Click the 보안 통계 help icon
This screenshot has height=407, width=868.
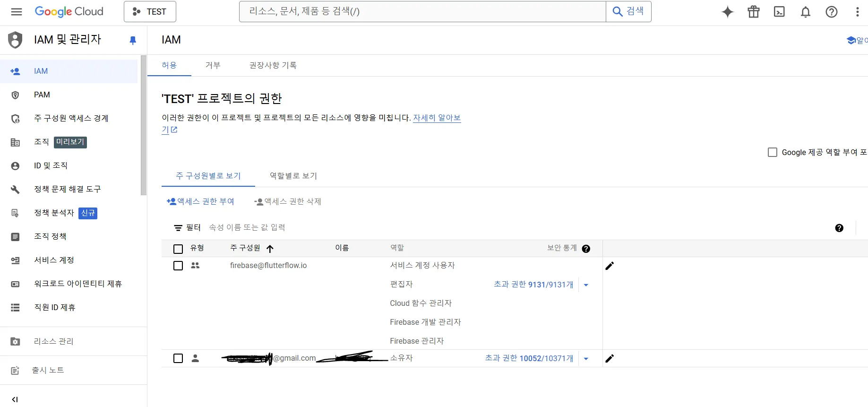586,249
